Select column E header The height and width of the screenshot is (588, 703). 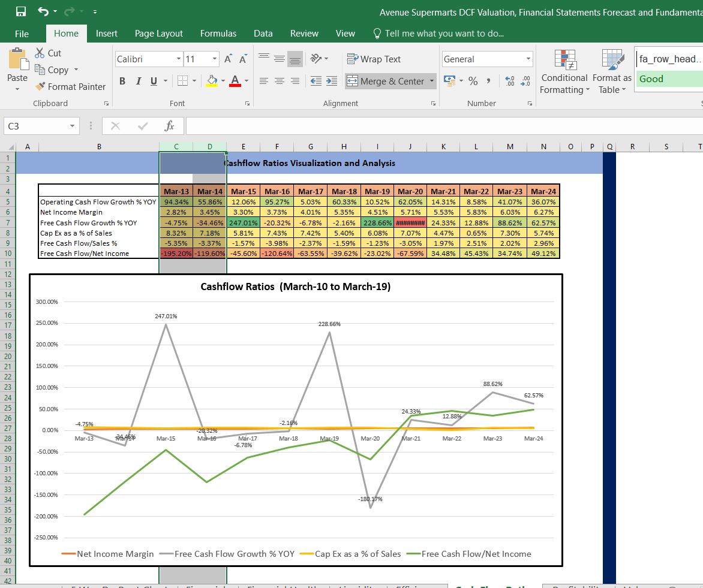pos(244,147)
